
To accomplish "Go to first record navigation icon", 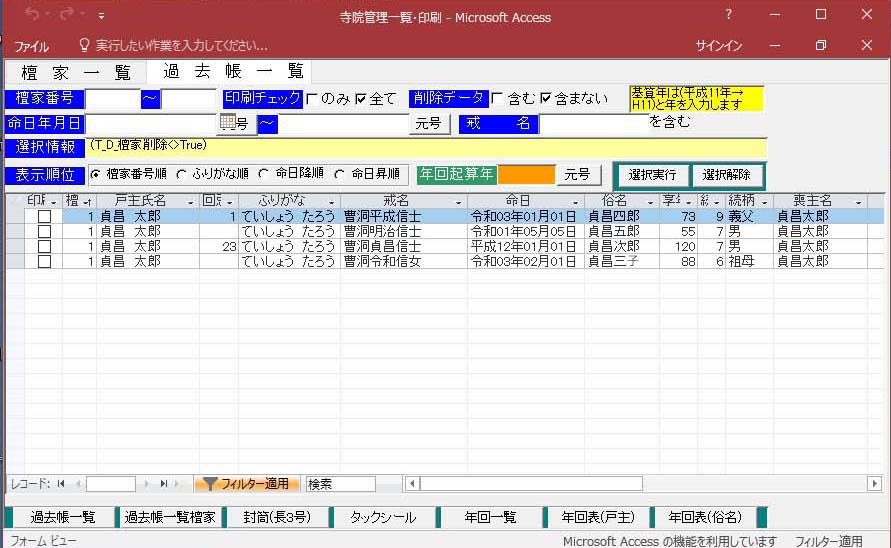I will 61,484.
